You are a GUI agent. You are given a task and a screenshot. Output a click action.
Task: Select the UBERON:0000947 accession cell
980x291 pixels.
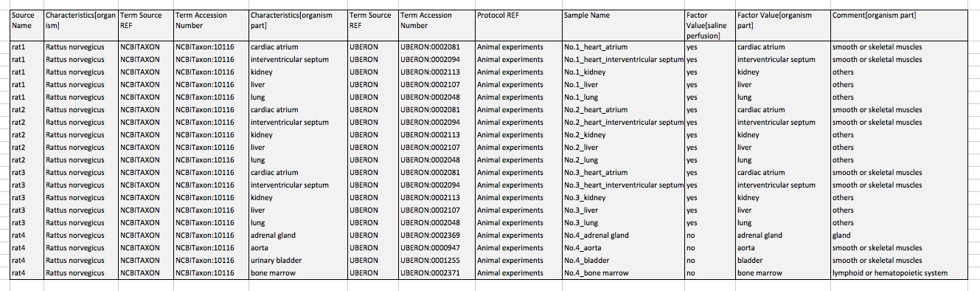tap(436, 248)
